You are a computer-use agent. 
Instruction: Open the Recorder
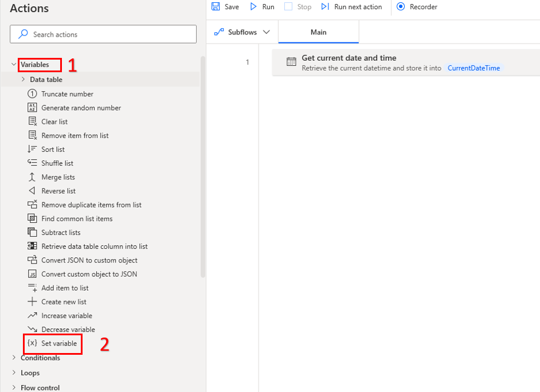click(x=417, y=7)
